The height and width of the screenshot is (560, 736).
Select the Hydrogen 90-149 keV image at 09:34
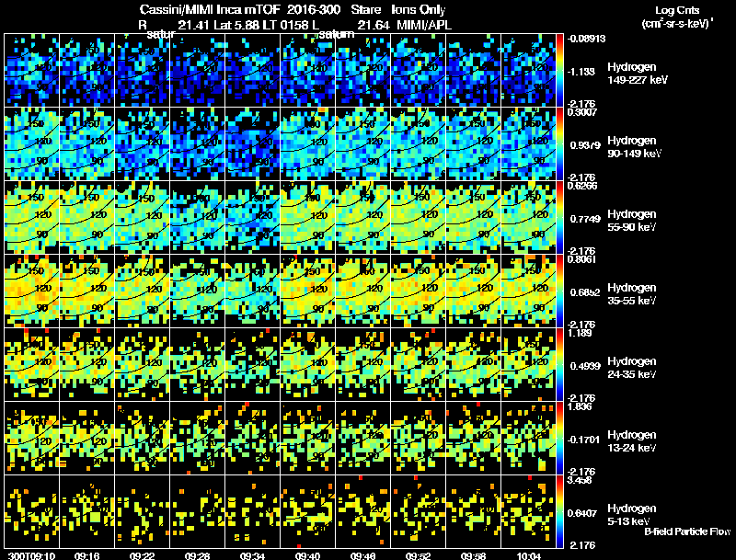(252, 143)
